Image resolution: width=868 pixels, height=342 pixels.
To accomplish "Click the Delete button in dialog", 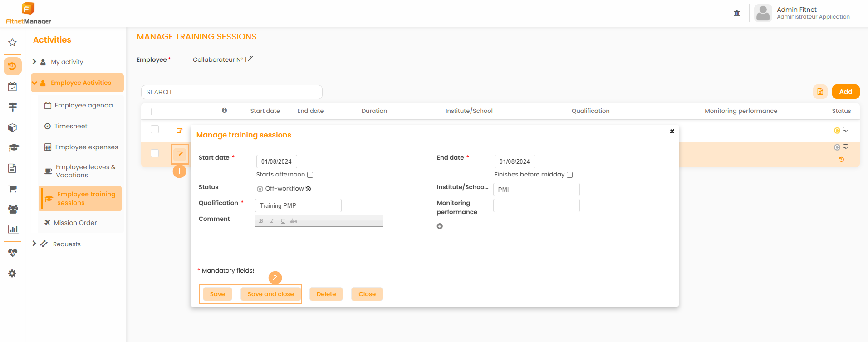I will (326, 294).
